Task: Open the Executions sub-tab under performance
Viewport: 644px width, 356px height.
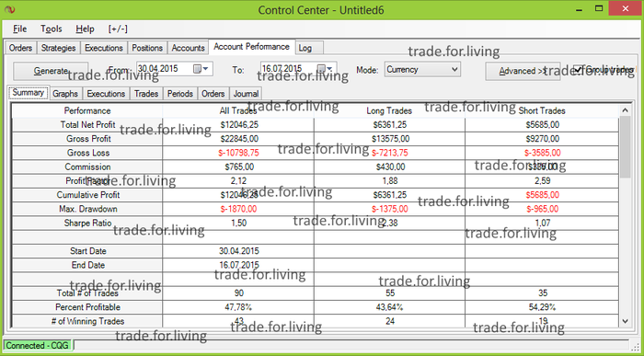Action: 106,93
